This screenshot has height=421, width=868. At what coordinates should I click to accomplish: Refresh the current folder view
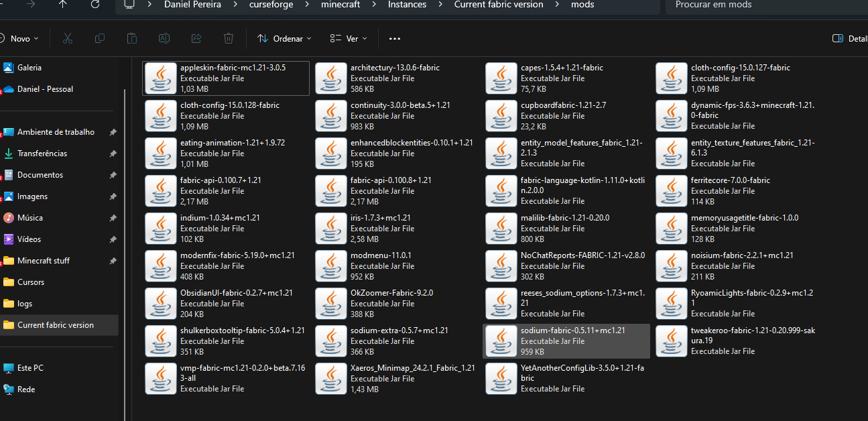coord(95,5)
